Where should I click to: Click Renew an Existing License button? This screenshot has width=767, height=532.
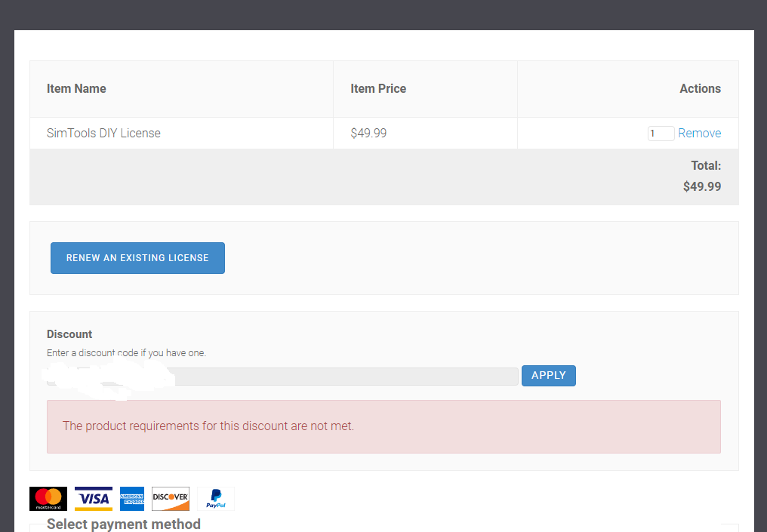tap(137, 257)
